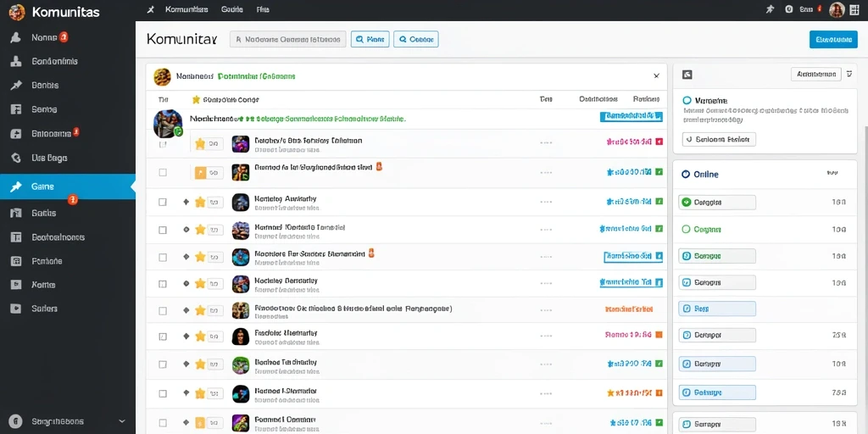Click the Komunitas logo in the sidebar header
The image size is (868, 434).
pyautogui.click(x=17, y=11)
